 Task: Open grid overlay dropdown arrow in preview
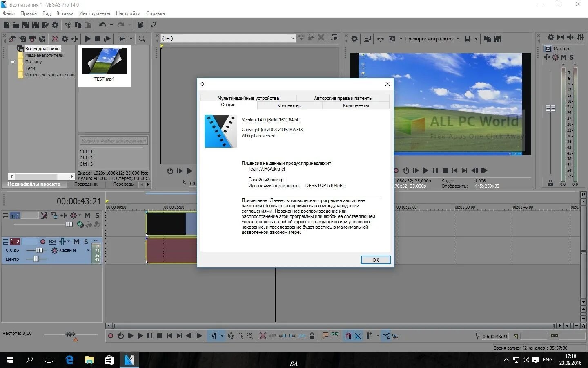click(476, 39)
